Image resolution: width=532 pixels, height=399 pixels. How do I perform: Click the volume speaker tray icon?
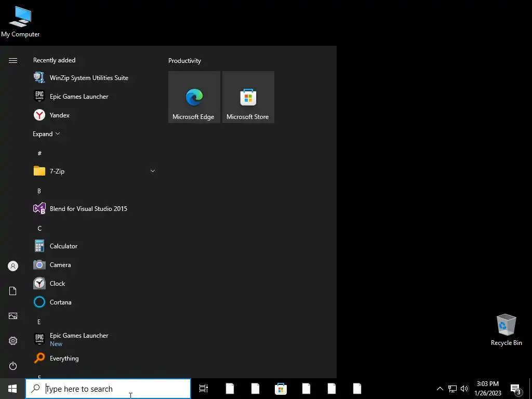pos(464,389)
